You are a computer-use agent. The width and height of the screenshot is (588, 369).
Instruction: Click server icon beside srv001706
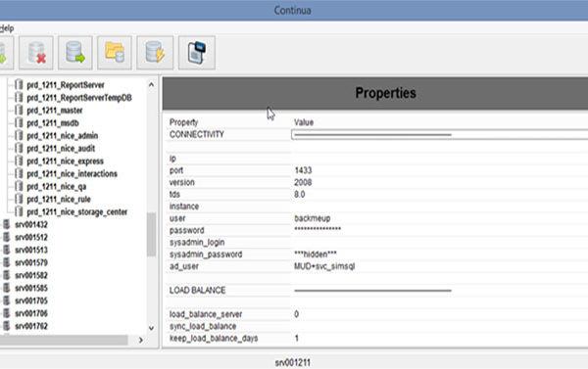tap(7, 313)
